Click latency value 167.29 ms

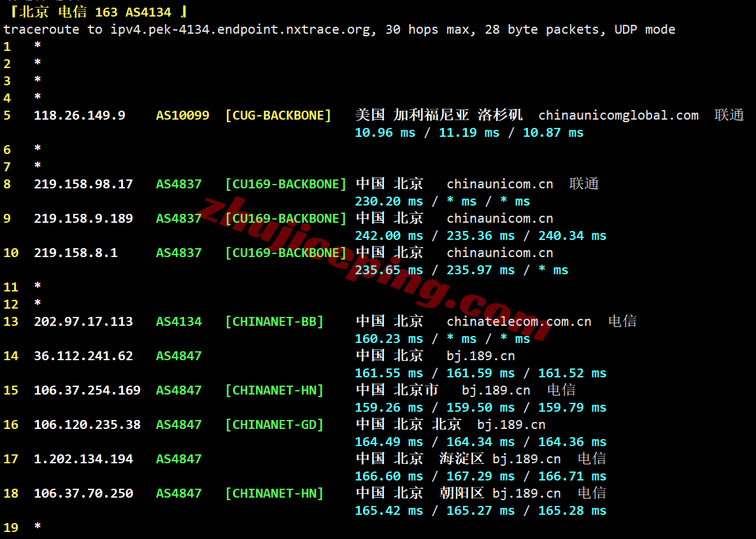pyautogui.click(x=481, y=477)
